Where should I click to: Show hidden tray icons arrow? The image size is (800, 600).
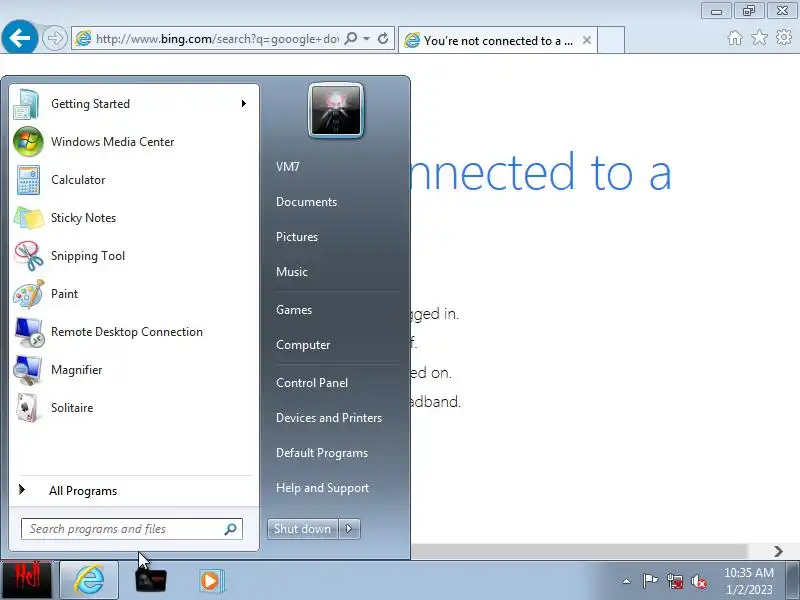click(627, 581)
